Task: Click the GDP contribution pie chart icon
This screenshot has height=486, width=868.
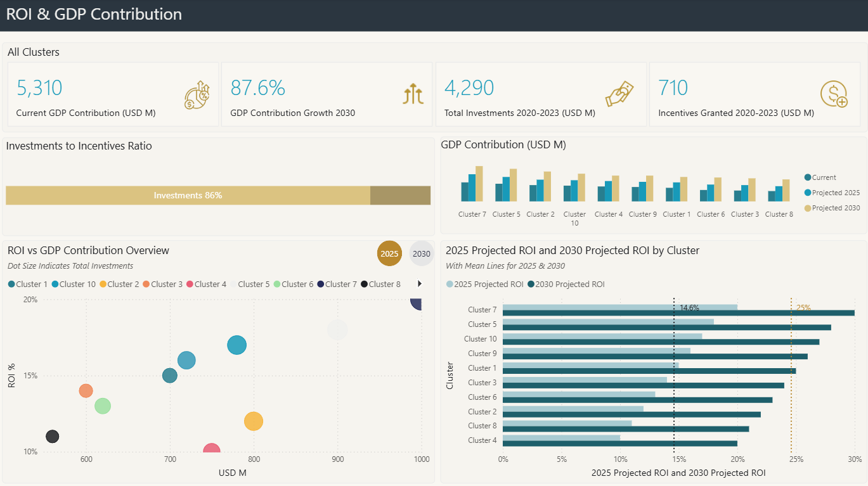Action: [197, 95]
